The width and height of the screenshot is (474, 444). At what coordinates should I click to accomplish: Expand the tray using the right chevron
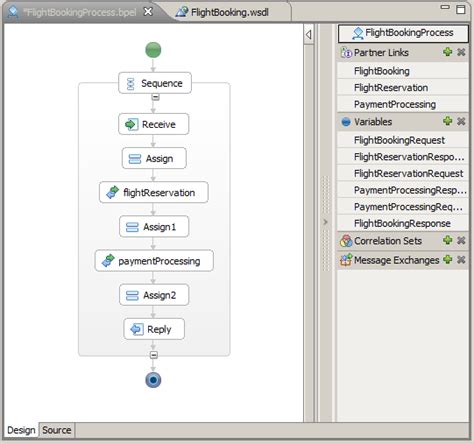click(x=325, y=222)
